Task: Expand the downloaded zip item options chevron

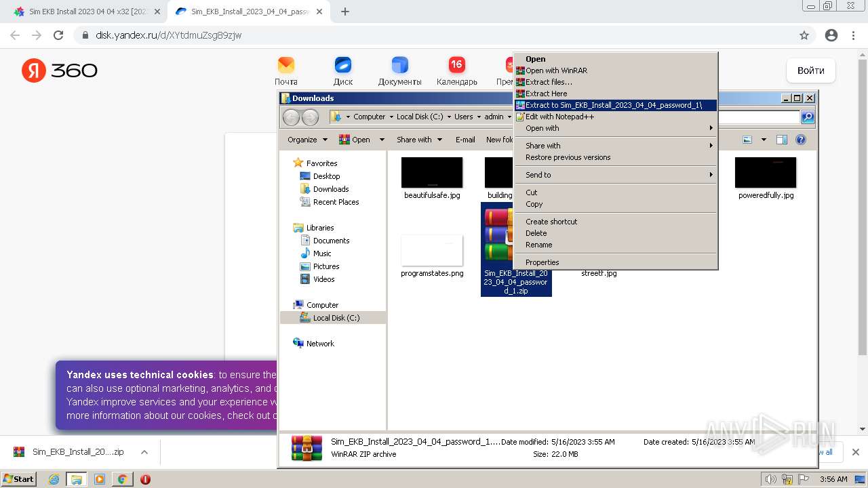Action: [x=144, y=452]
